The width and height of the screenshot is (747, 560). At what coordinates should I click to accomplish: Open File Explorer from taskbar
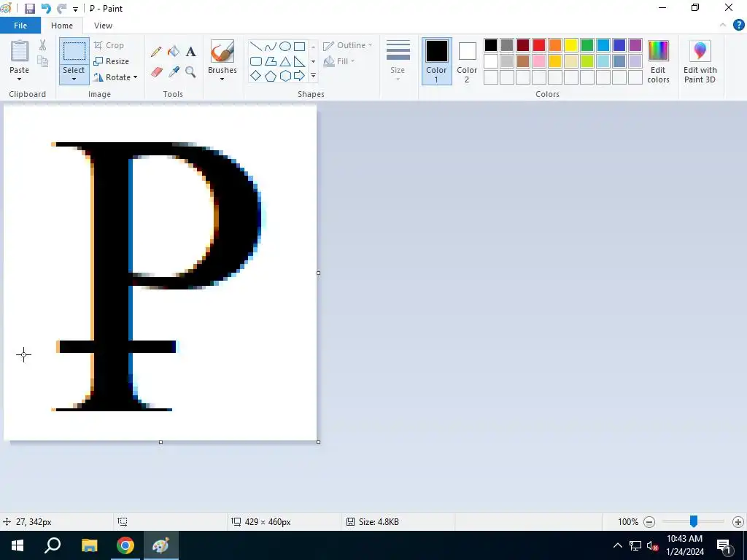(89, 545)
